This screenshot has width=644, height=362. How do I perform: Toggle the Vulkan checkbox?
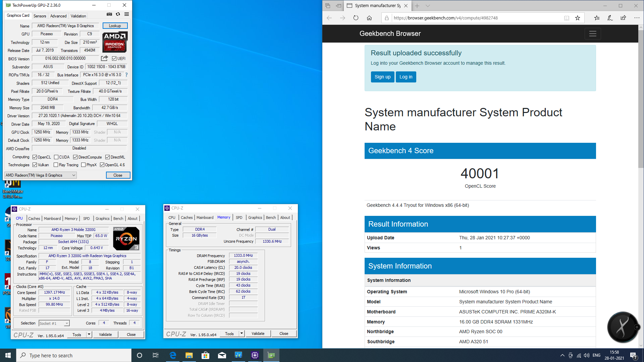(x=35, y=165)
